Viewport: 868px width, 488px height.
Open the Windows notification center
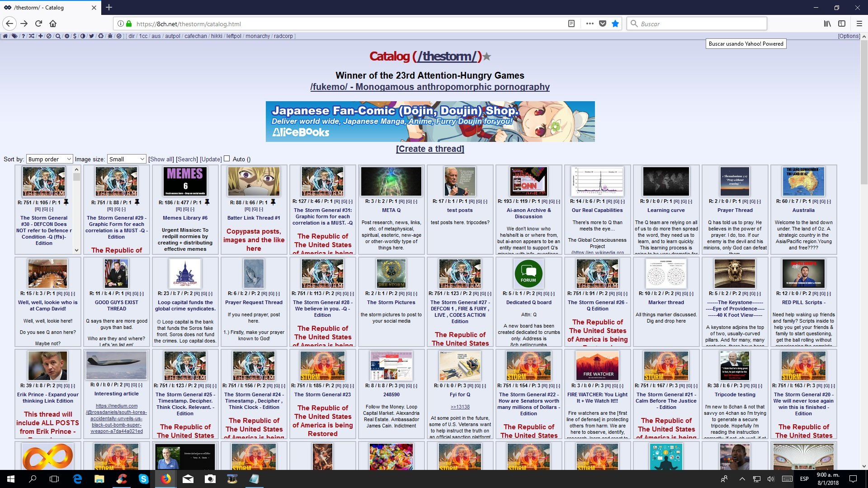(x=853, y=479)
